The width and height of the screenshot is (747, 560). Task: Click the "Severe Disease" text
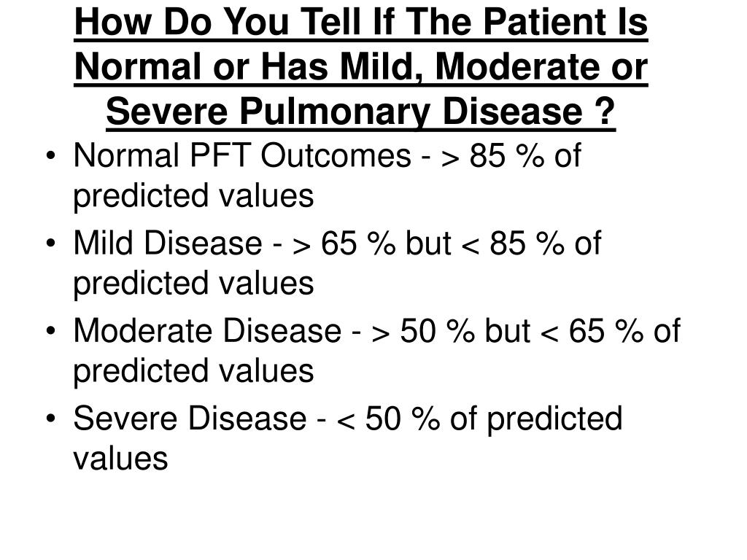[190, 418]
